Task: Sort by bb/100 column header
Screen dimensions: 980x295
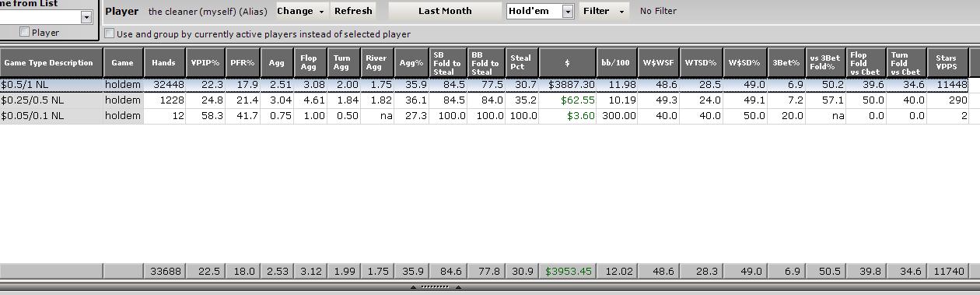Action: [618, 62]
